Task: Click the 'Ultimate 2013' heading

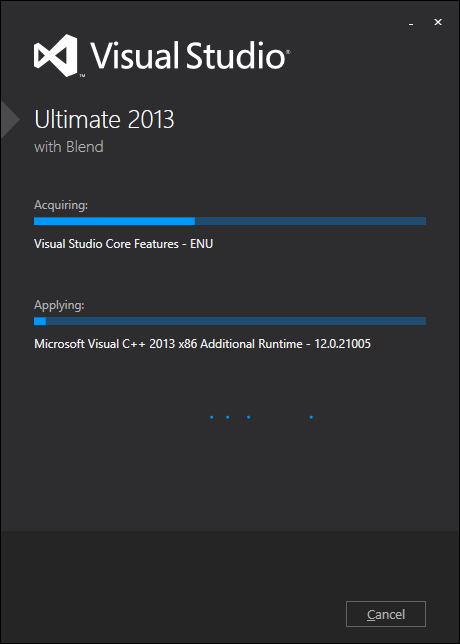Action: [x=104, y=120]
